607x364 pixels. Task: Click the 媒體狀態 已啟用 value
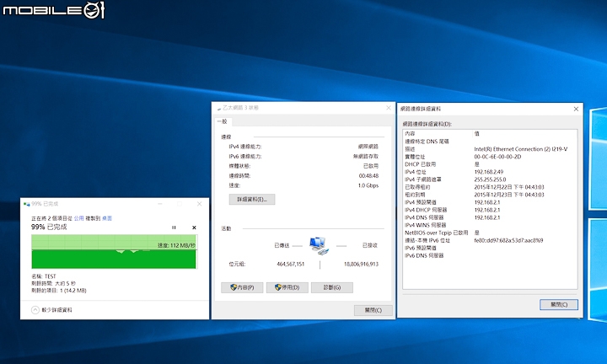click(x=371, y=166)
